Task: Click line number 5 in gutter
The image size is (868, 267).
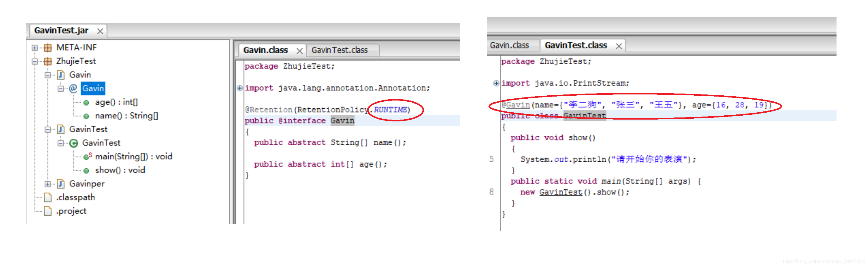Action: (492, 159)
